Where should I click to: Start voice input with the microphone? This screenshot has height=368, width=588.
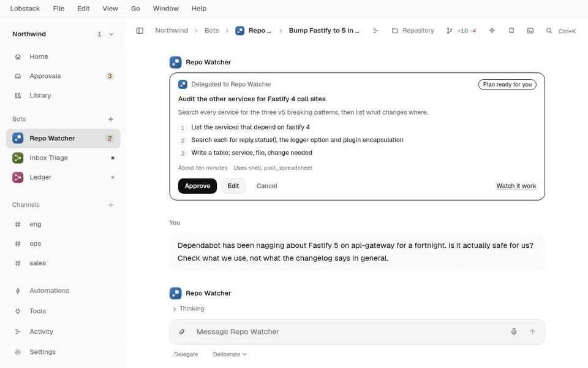(514, 332)
